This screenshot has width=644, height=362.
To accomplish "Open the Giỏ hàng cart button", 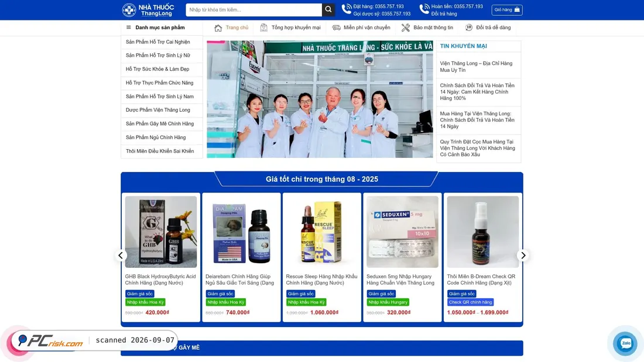I will pos(507,10).
